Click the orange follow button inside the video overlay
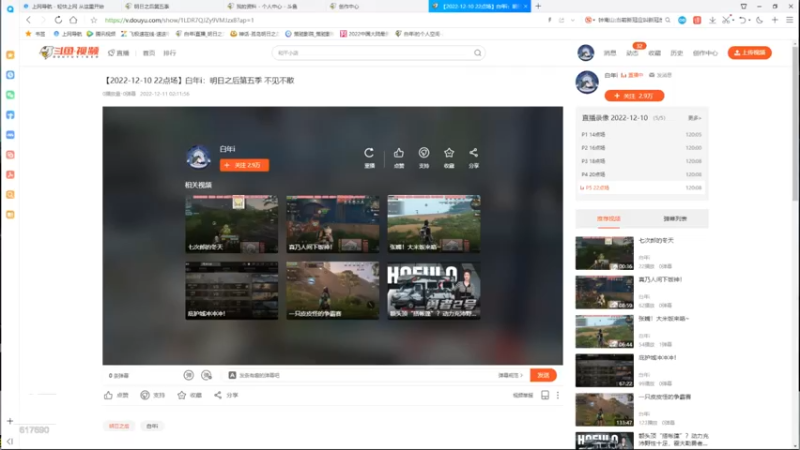This screenshot has height=450, width=800. (244, 165)
